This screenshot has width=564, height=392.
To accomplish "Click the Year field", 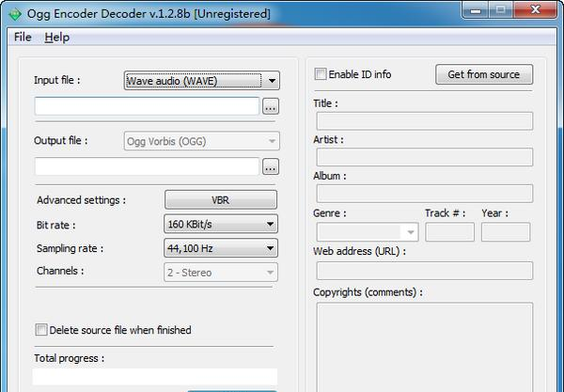I will pos(506,232).
